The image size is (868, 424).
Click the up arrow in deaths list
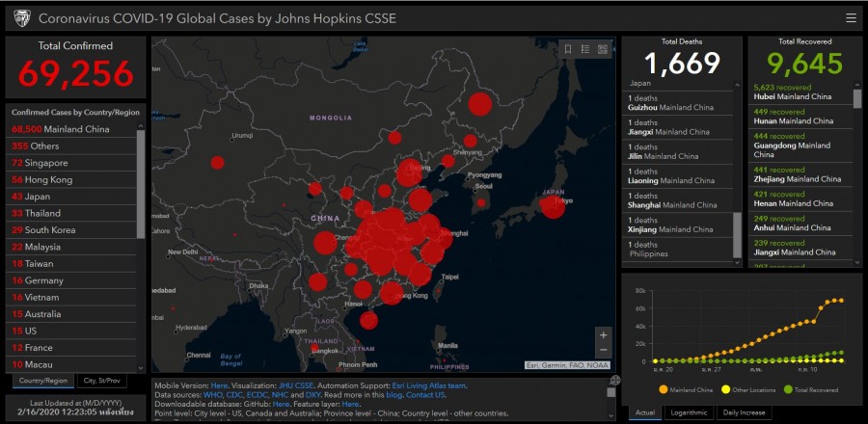pos(738,85)
